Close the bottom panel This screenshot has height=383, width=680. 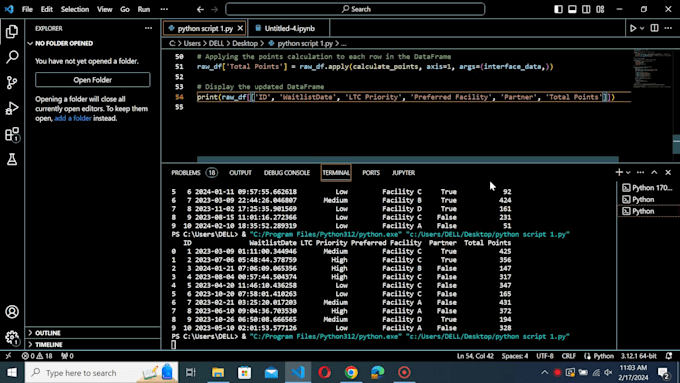[x=668, y=172]
